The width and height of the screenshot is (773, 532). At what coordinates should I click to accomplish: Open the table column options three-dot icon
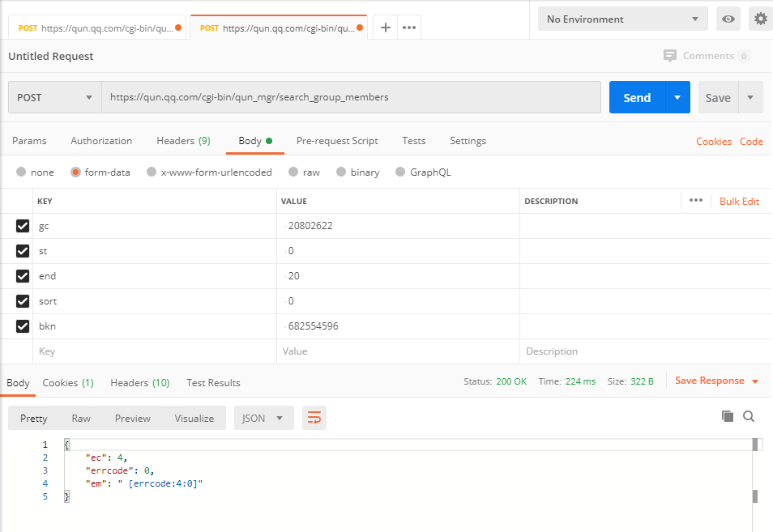tap(695, 200)
